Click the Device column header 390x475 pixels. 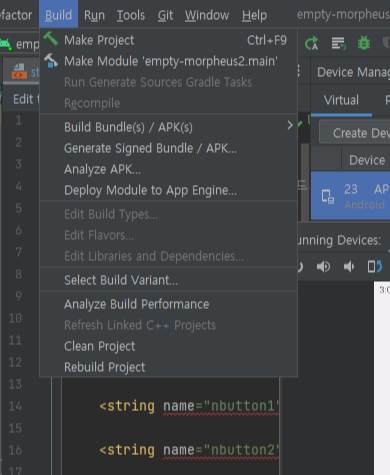367,160
